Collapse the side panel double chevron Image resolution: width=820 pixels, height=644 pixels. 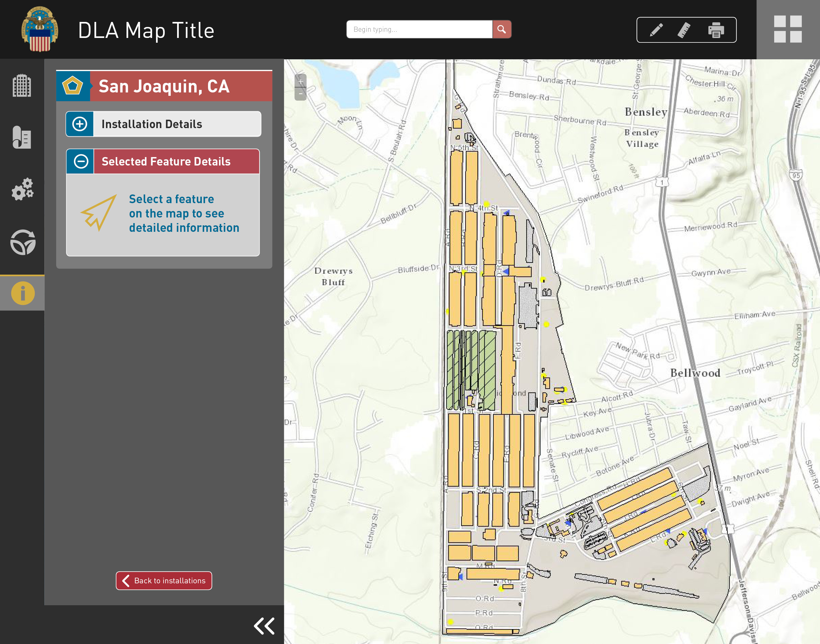[x=264, y=626]
